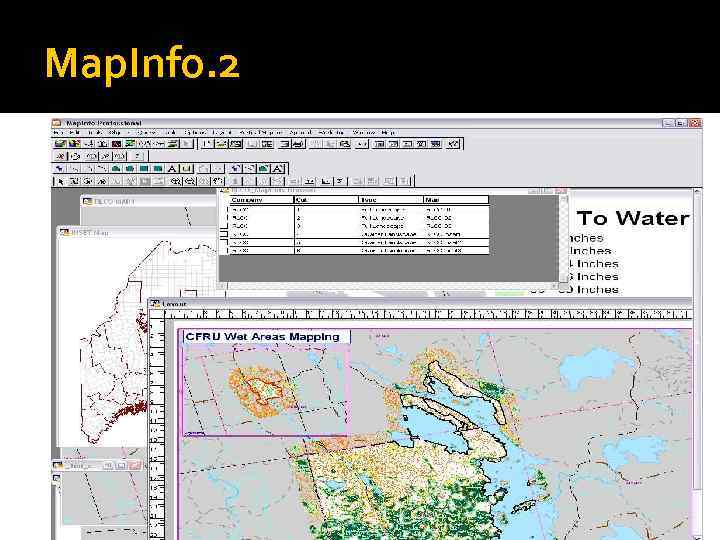Click the Company column header in Browser

click(261, 200)
